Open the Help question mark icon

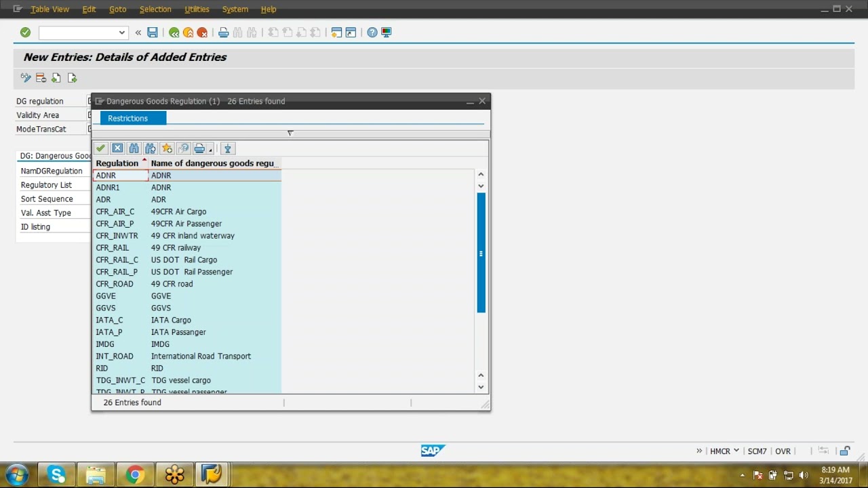tap(372, 33)
